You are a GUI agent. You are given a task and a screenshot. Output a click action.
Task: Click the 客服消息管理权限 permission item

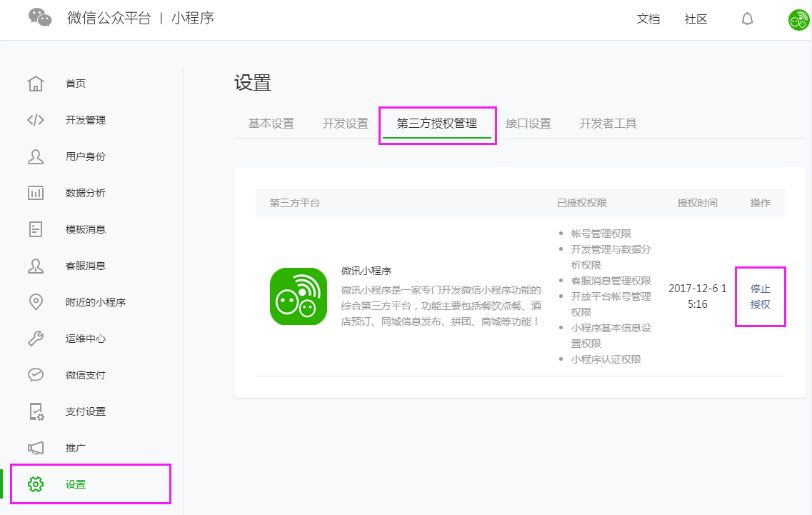pos(611,281)
